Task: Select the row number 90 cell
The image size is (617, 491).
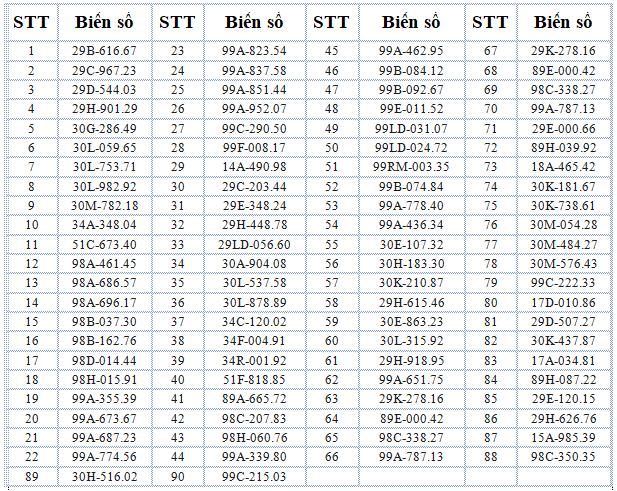Action: (x=178, y=477)
